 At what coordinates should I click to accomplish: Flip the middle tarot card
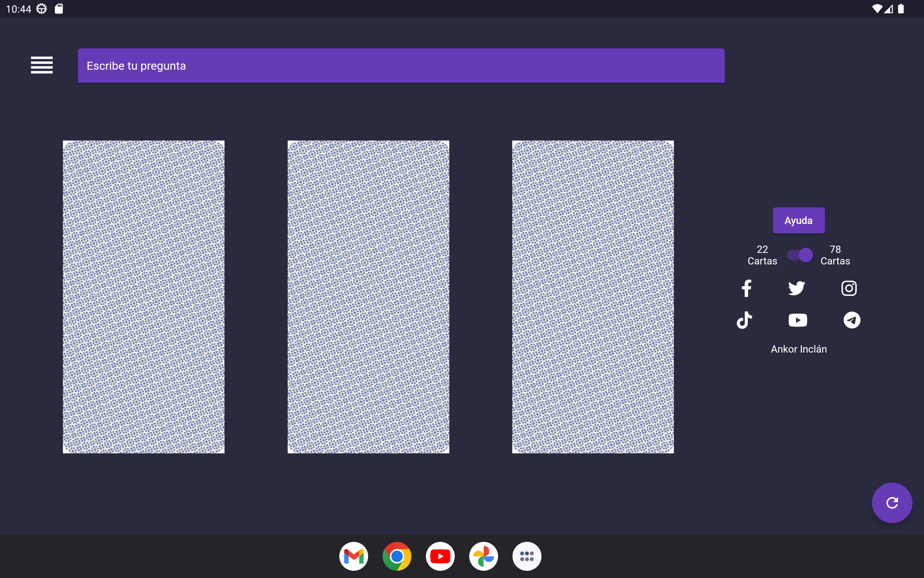point(368,297)
